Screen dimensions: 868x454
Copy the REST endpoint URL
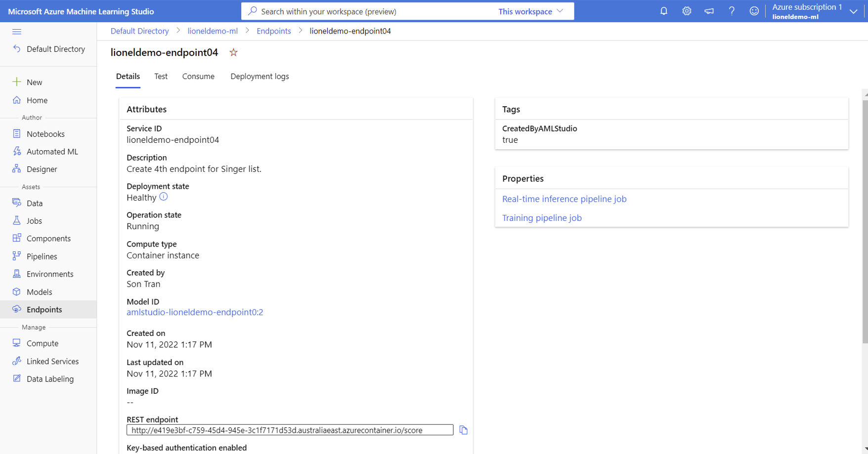(x=463, y=430)
